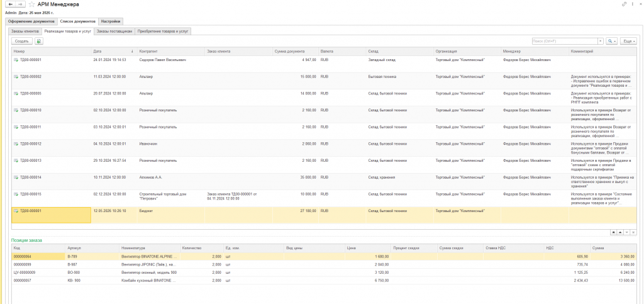
Task: Jump to last row with the bottom arrow
Action: [x=633, y=232]
